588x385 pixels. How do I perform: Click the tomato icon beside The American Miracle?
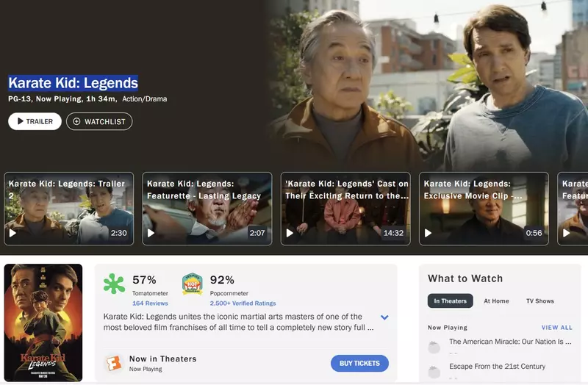click(x=434, y=347)
